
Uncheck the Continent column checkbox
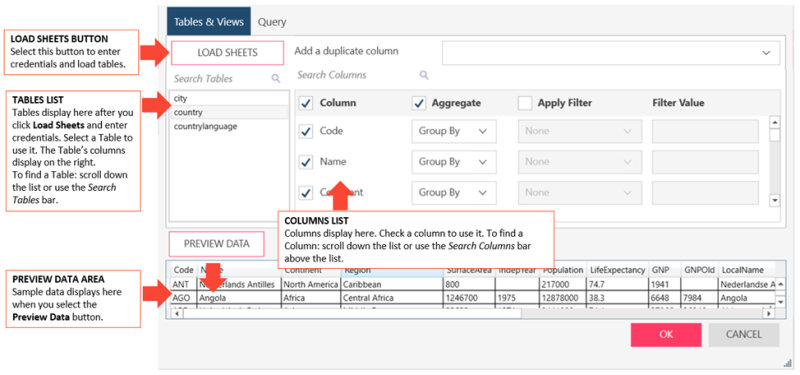click(306, 193)
